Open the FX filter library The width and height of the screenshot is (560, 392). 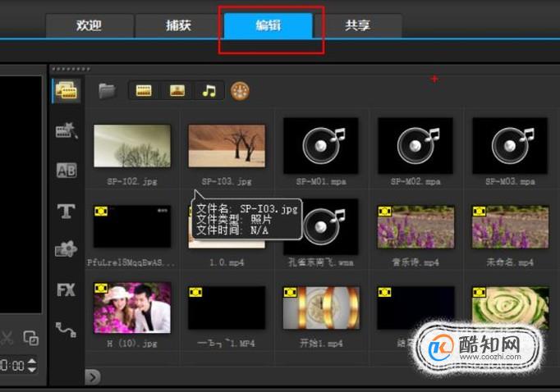point(66,289)
